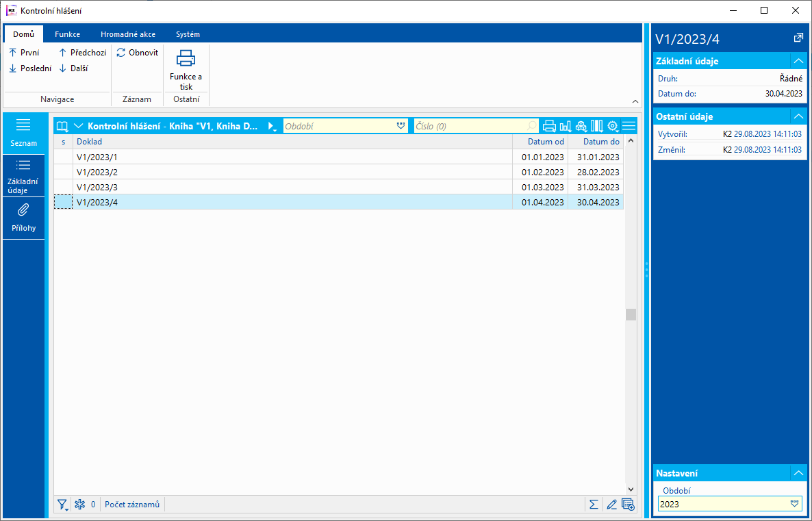Select the V1/2023/3 row

click(339, 187)
